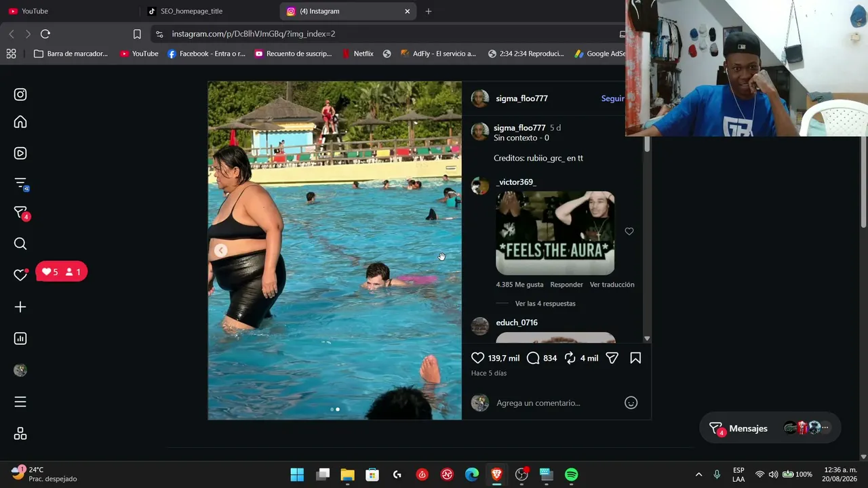Like the post with heart icon
Viewport: 868px width, 488px height.
[478, 358]
